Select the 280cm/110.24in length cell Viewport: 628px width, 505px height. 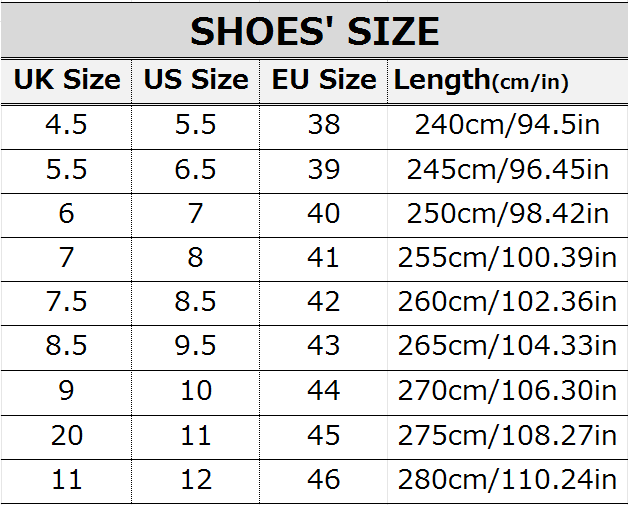(x=507, y=479)
